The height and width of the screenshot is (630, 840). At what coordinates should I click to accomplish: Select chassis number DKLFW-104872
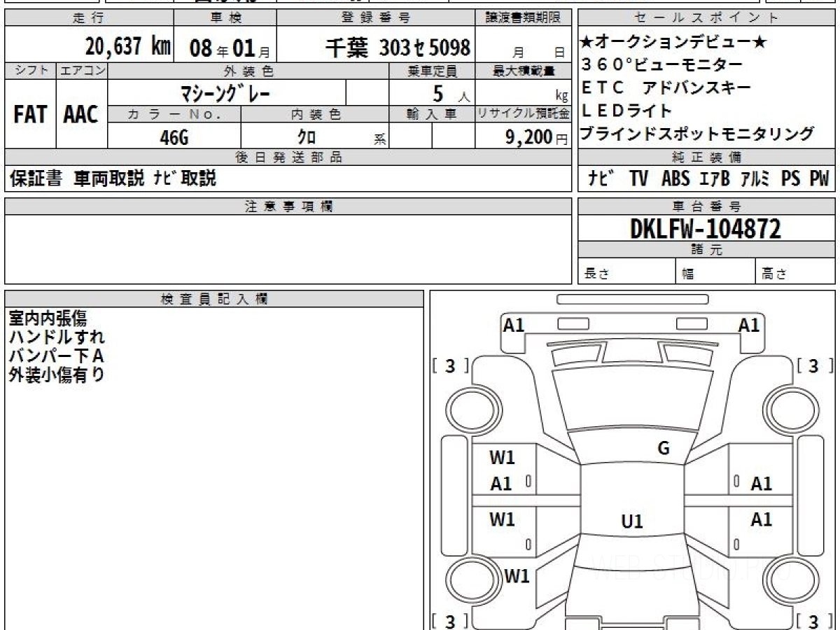[706, 228]
